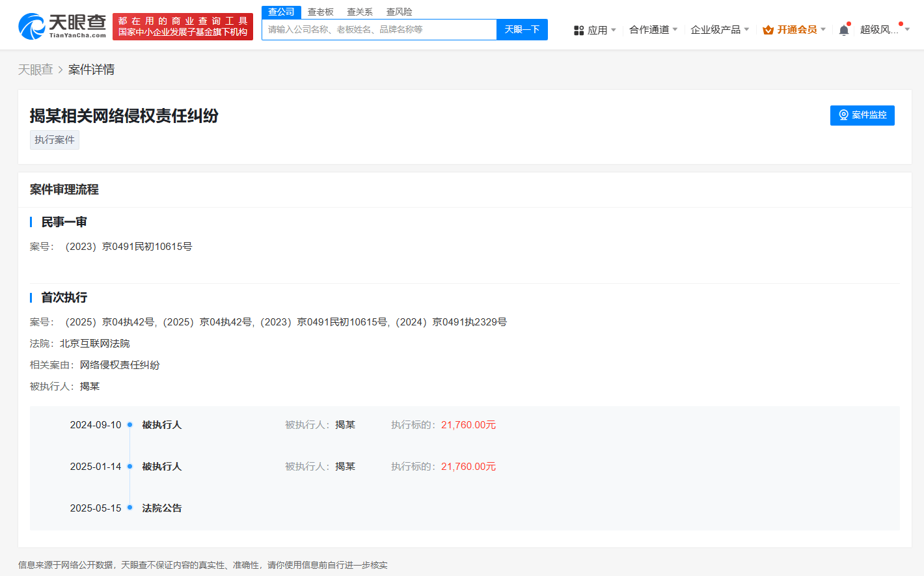The width and height of the screenshot is (924, 576).
Task: Click the 民事一审 stage heading
Action: (64, 222)
